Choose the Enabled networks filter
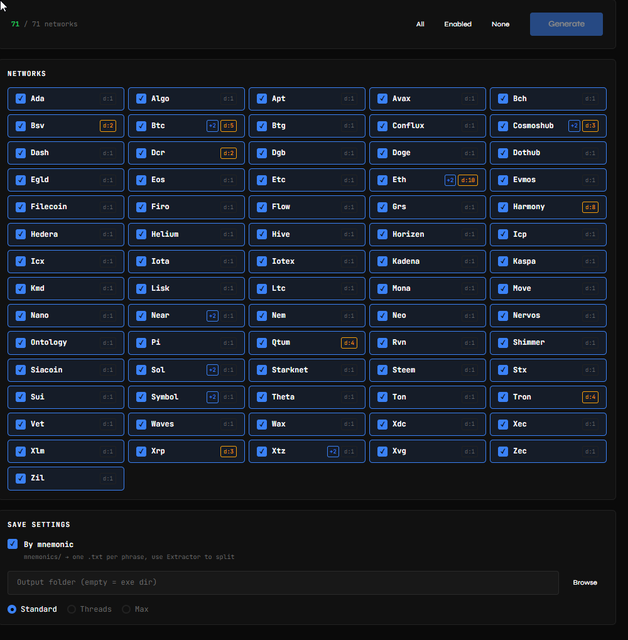Screen dimensions: 628x640 [458, 24]
